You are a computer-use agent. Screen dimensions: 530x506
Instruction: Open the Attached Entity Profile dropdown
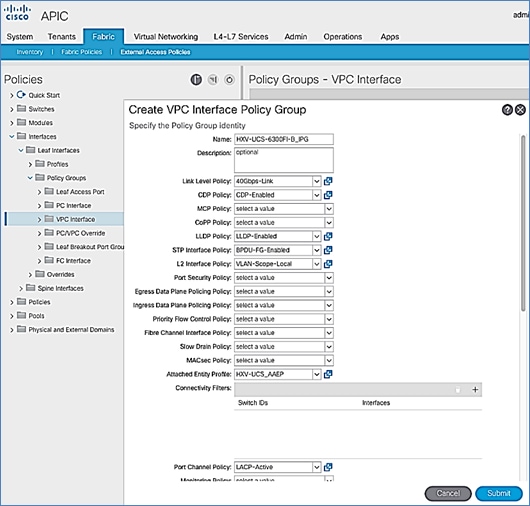coord(316,374)
